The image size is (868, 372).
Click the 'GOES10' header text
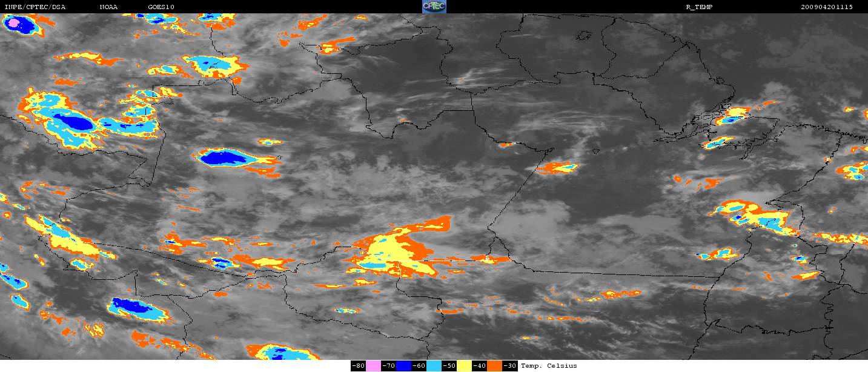tap(162, 7)
